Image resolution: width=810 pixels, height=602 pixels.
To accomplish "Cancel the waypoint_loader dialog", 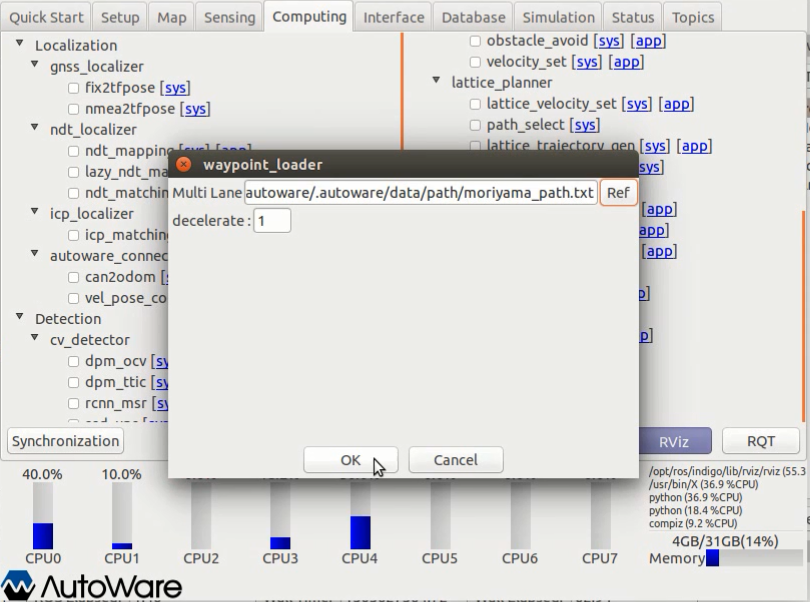I will 456,460.
